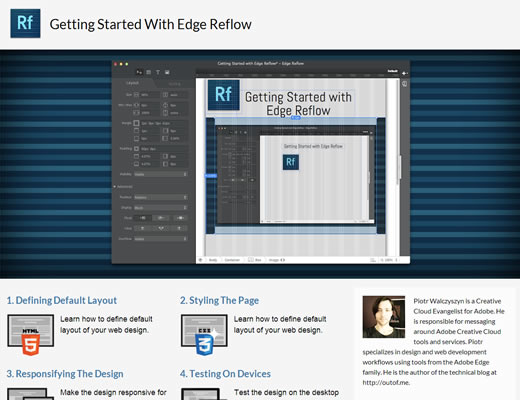
Task: Open the Position dropdown
Action: pyautogui.click(x=161, y=197)
